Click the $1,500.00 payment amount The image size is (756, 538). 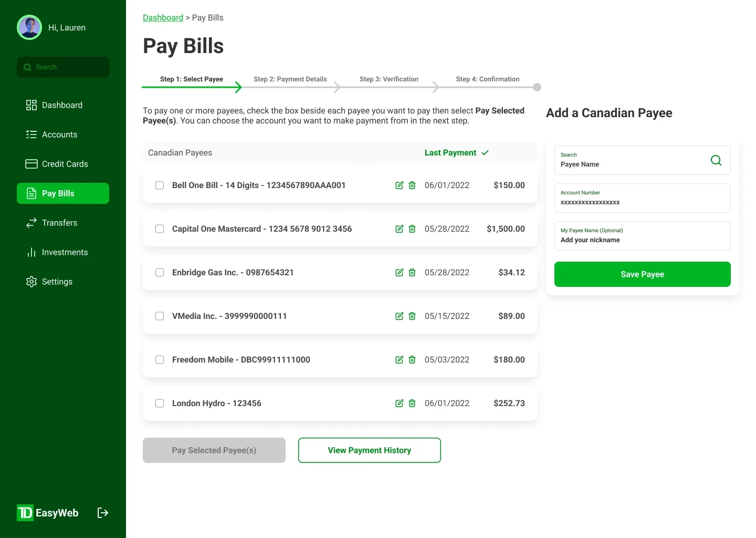tap(506, 229)
